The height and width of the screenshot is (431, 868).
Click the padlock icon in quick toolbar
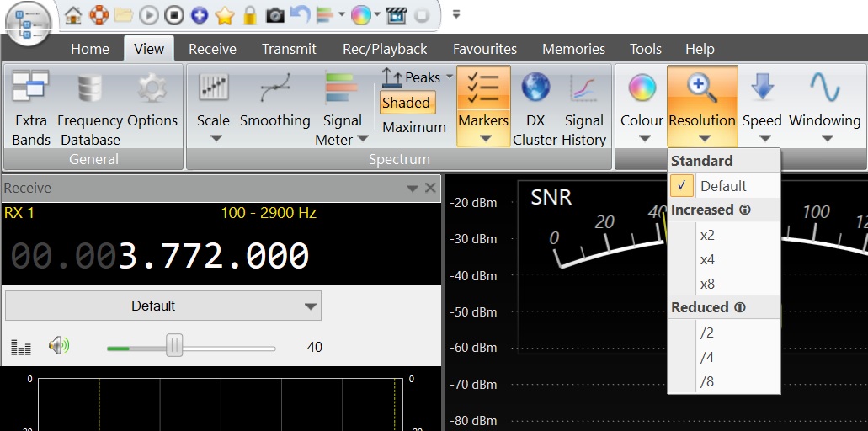pyautogui.click(x=249, y=14)
